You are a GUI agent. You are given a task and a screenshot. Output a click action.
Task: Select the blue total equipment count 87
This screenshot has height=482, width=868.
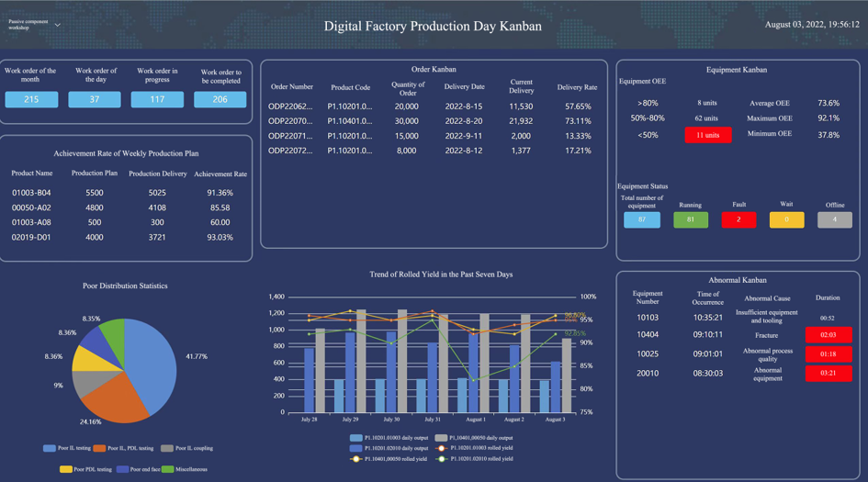[641, 219]
